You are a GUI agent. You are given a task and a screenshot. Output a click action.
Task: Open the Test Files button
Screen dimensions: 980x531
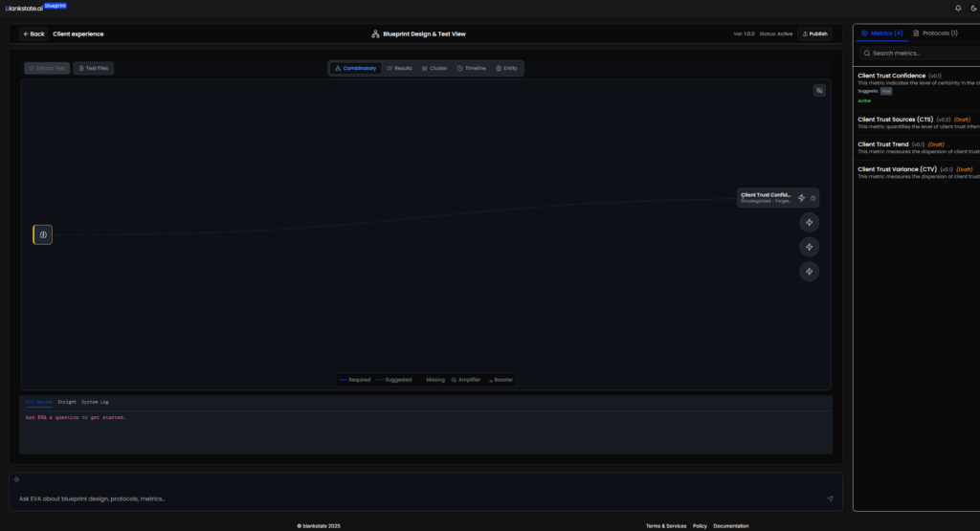tap(93, 68)
